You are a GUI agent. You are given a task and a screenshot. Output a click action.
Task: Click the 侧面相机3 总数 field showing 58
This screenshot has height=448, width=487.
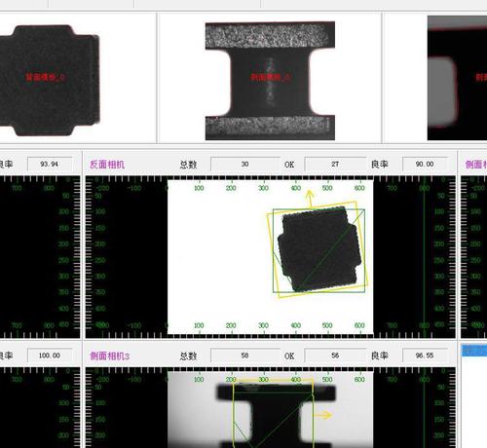pyautogui.click(x=245, y=355)
